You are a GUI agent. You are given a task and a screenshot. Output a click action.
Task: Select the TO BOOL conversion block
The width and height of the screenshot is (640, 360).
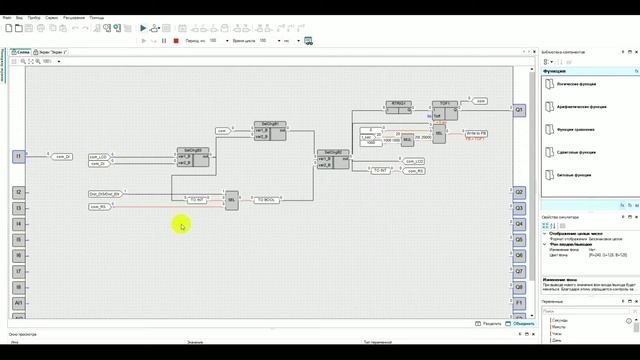[267, 200]
